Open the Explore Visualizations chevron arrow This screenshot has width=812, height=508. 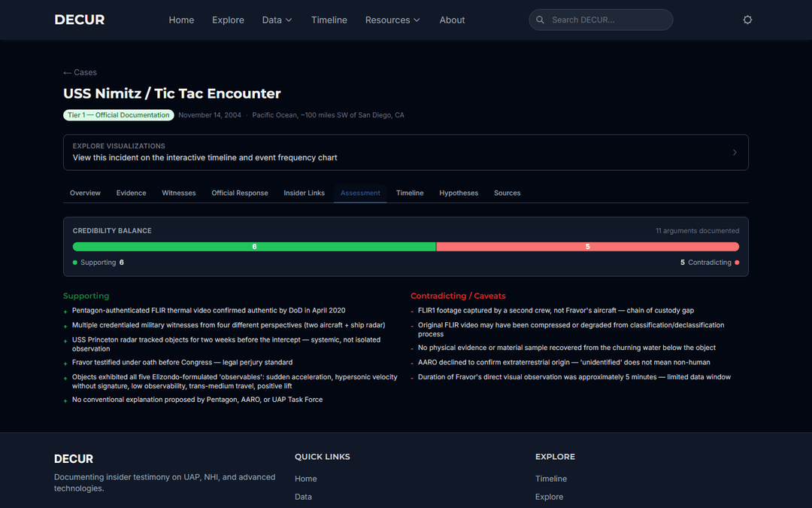pos(735,152)
